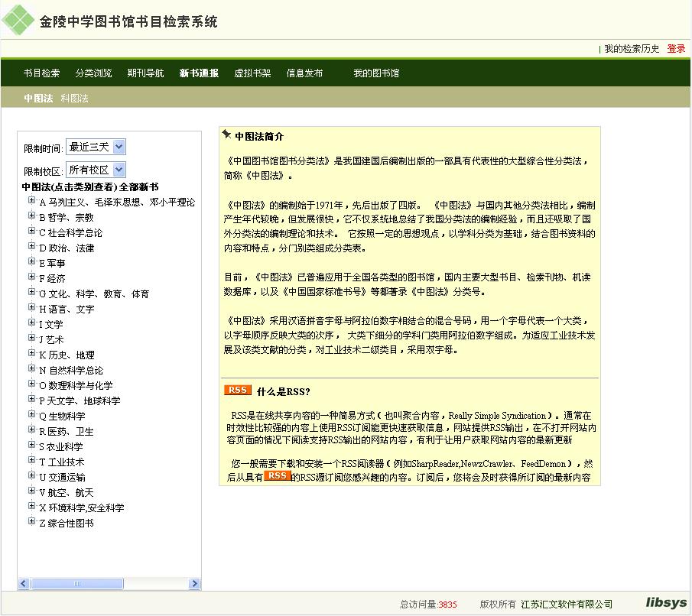The width and height of the screenshot is (692, 616).
Task: Click the libsys logo in the footer
Action: [666, 602]
